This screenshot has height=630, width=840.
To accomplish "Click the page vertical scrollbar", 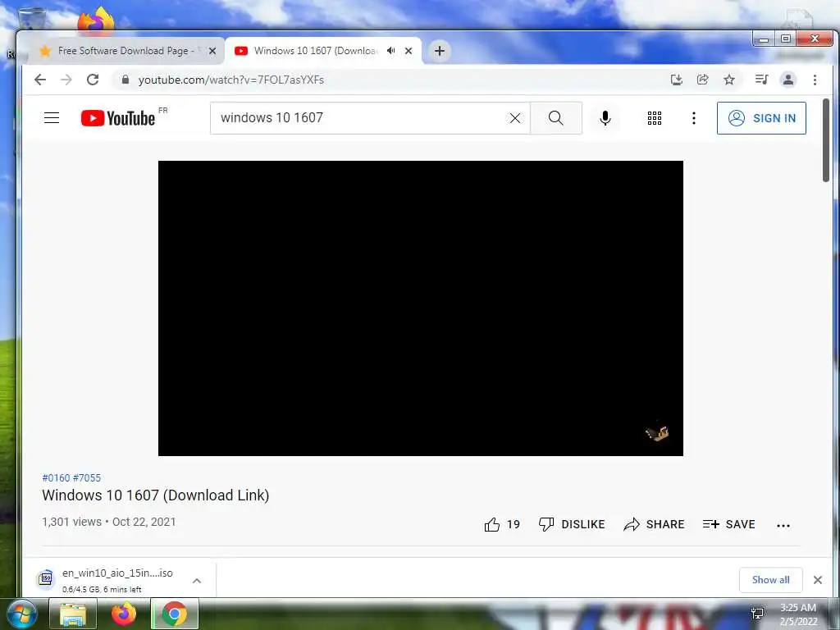I will [x=827, y=140].
